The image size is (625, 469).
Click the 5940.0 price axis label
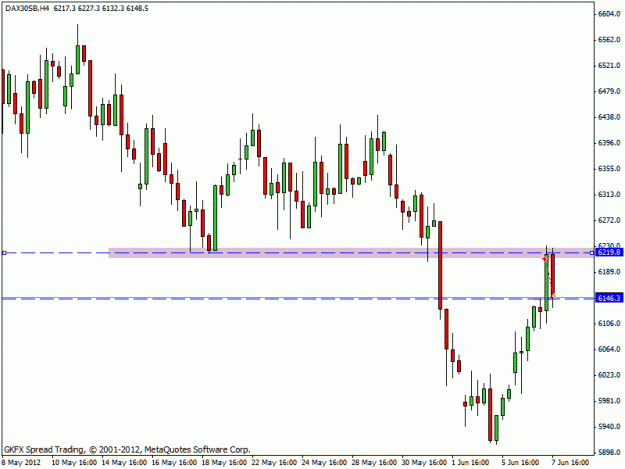pyautogui.click(x=609, y=426)
